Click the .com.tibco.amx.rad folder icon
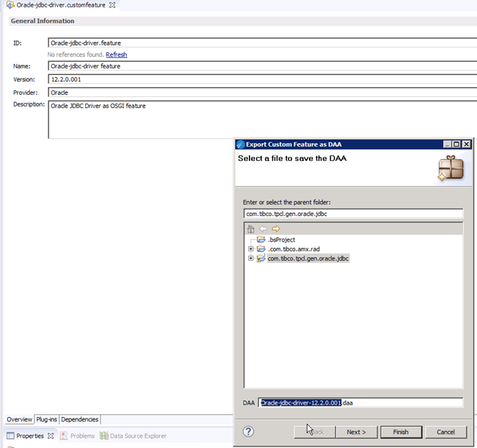 coord(261,249)
